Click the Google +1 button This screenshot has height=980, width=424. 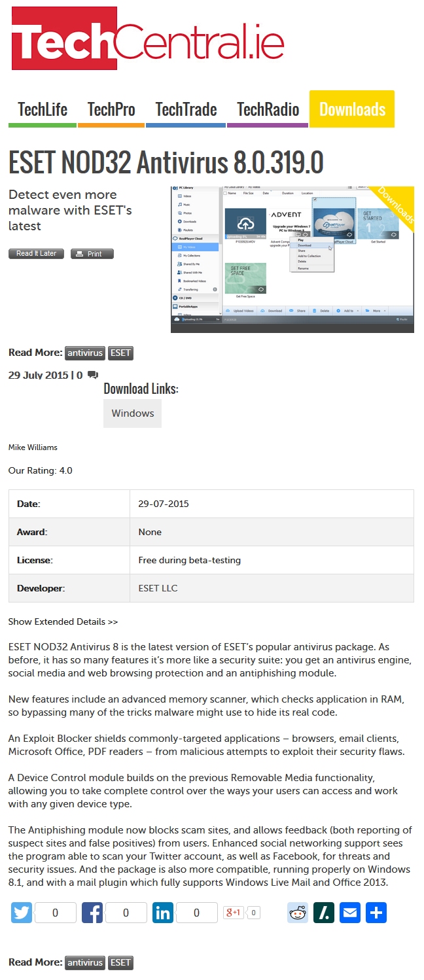(x=234, y=913)
